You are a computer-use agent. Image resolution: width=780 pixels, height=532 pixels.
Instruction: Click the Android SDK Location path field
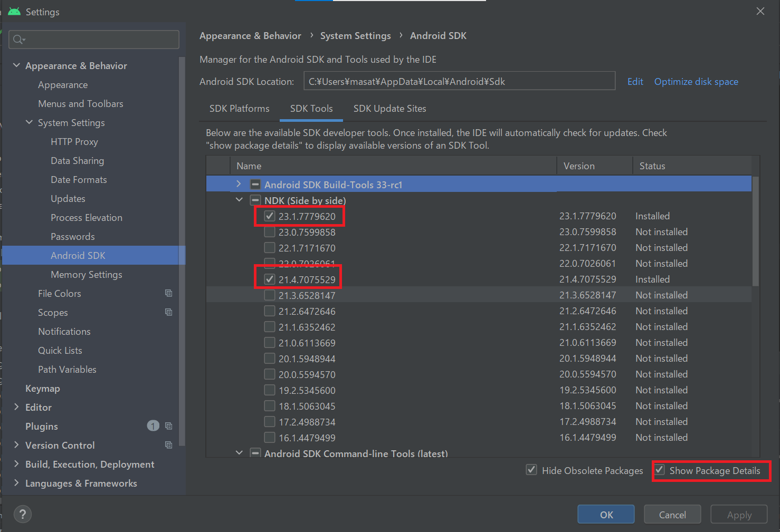(458, 81)
